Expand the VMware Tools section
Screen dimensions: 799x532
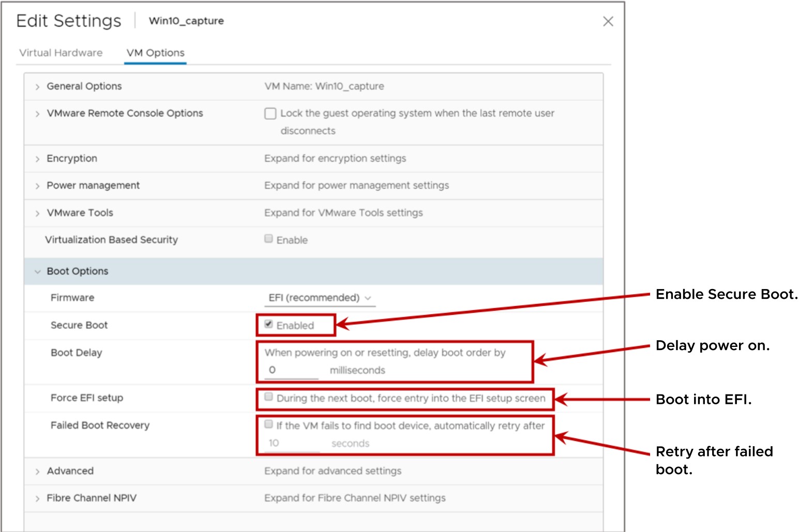[x=37, y=213]
